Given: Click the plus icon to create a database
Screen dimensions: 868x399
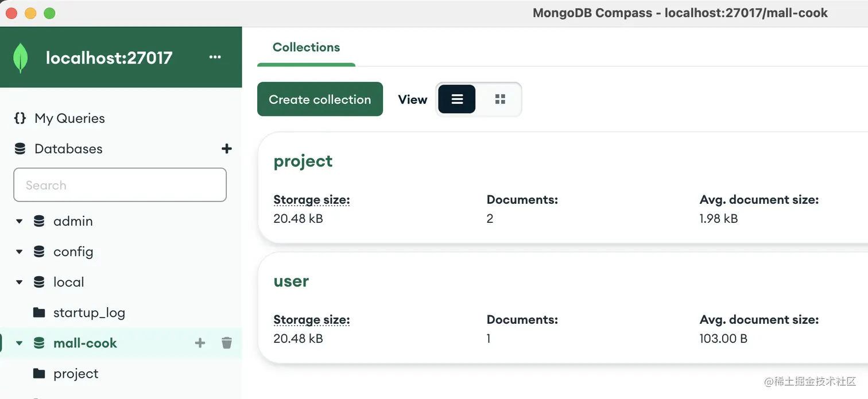Looking at the screenshot, I should [x=227, y=149].
